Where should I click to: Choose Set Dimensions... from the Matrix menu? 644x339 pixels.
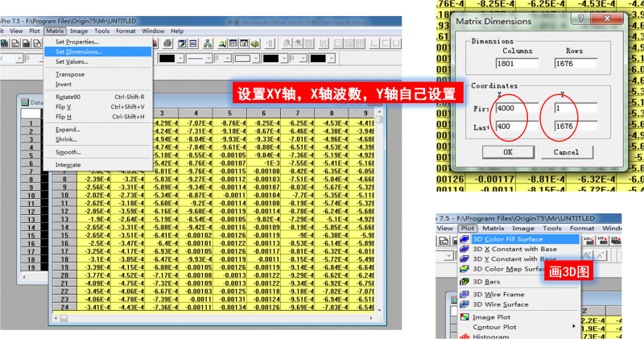click(x=97, y=52)
